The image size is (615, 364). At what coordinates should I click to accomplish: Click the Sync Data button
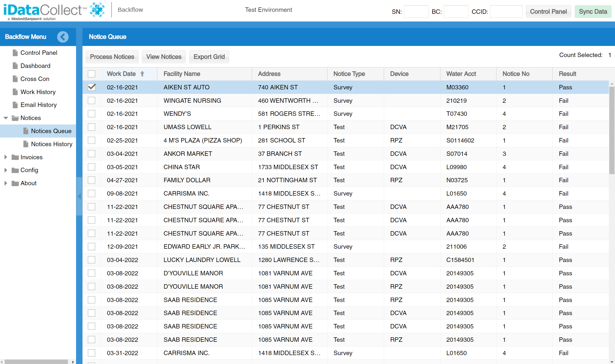pyautogui.click(x=593, y=12)
